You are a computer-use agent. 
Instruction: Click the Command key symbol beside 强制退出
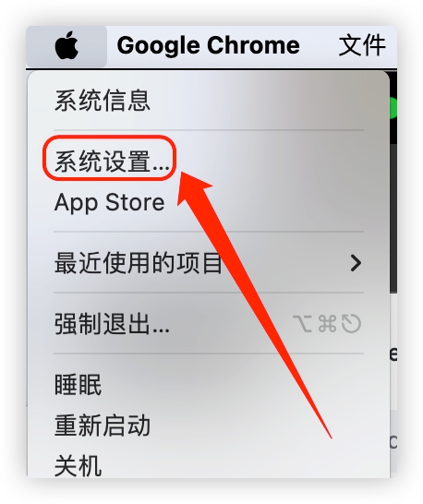point(327,323)
